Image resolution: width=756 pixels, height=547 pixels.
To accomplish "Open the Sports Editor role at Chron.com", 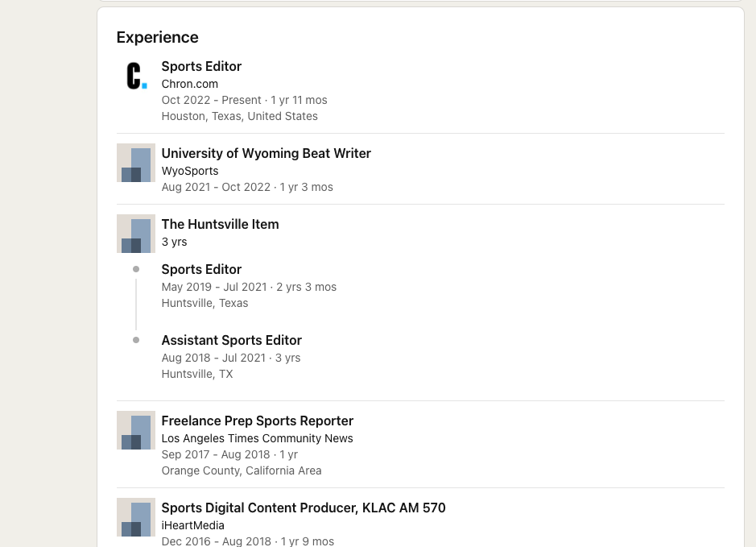I will [201, 66].
